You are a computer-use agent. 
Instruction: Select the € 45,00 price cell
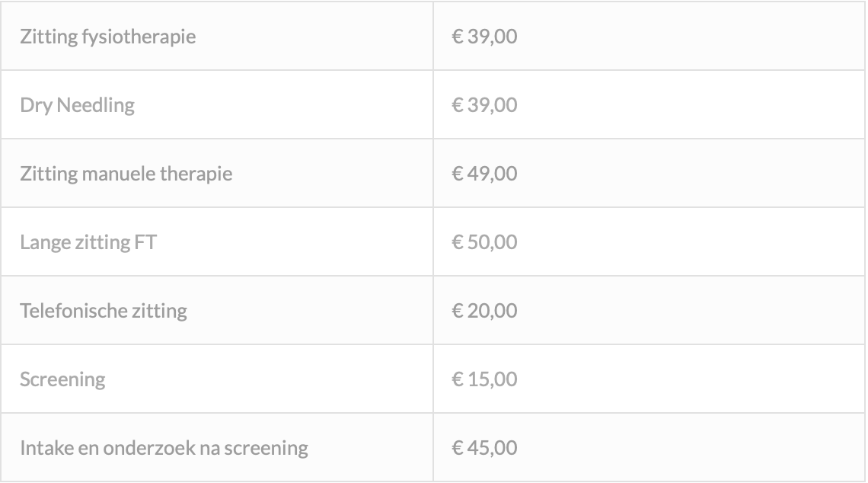point(484,448)
